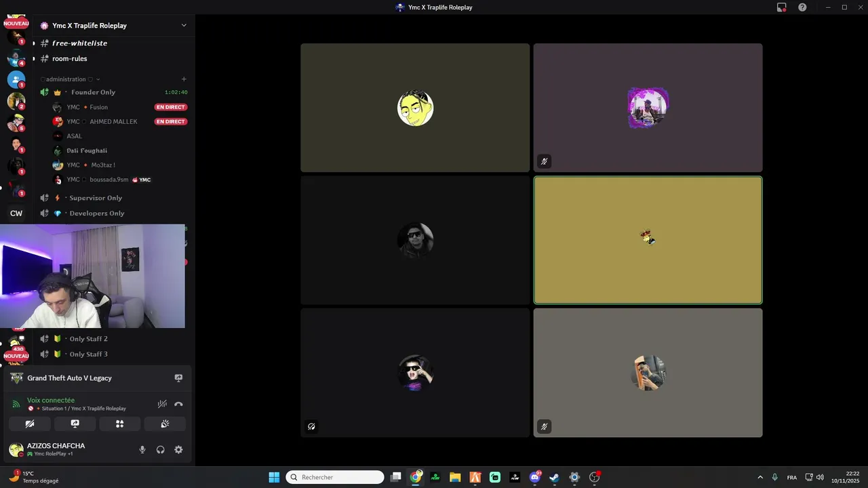Switch to Discord on the taskbar
868x488 pixels.
[534, 477]
